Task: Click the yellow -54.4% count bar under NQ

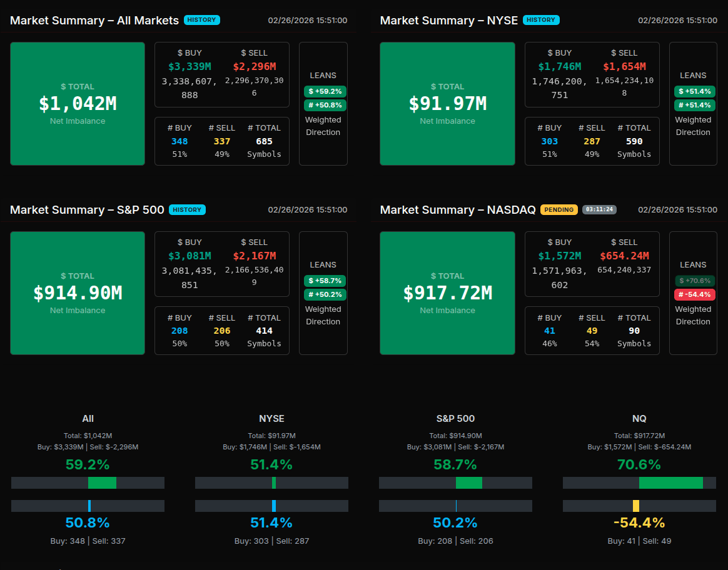Action: point(636,506)
